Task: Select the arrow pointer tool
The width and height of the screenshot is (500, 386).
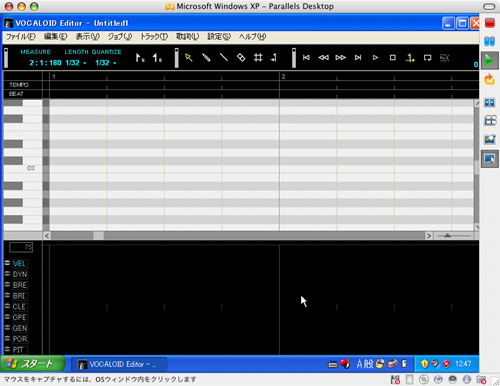Action: 189,58
